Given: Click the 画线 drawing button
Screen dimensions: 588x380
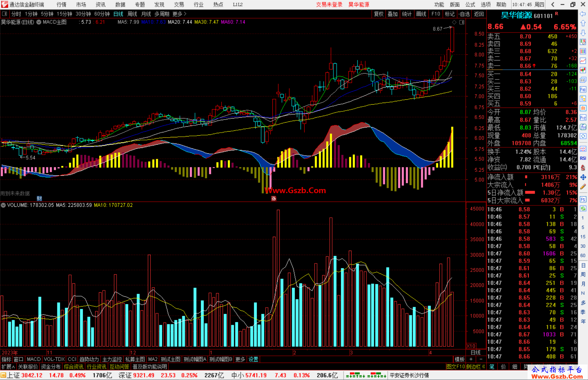Looking at the screenshot, I should point(421,14).
